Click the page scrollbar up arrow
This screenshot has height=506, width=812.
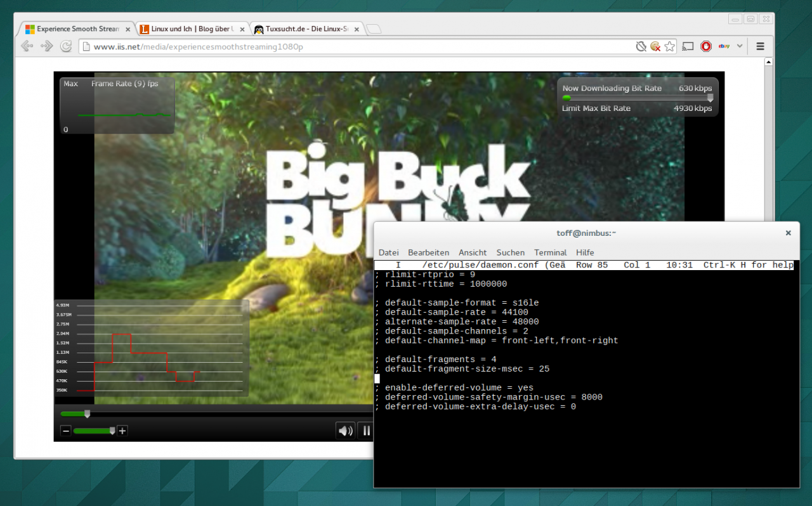769,62
